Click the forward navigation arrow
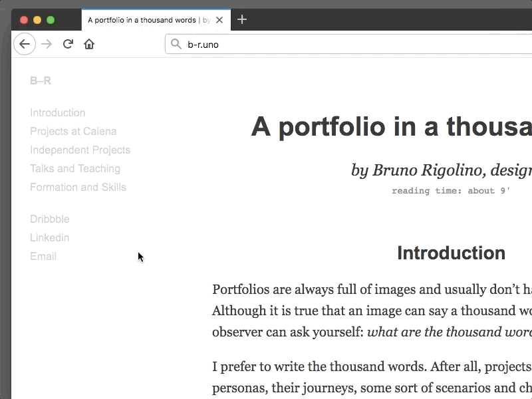532x399 pixels. pos(47,44)
